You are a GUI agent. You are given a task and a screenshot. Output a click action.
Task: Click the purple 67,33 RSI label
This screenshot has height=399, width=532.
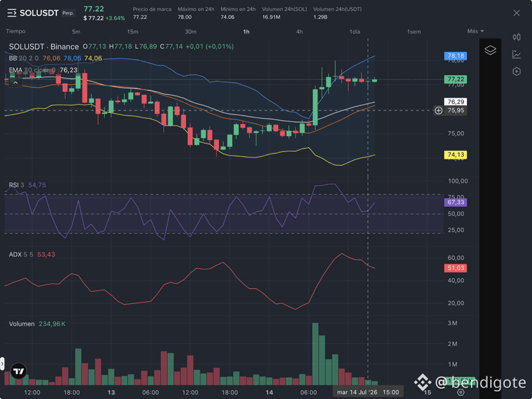point(456,202)
